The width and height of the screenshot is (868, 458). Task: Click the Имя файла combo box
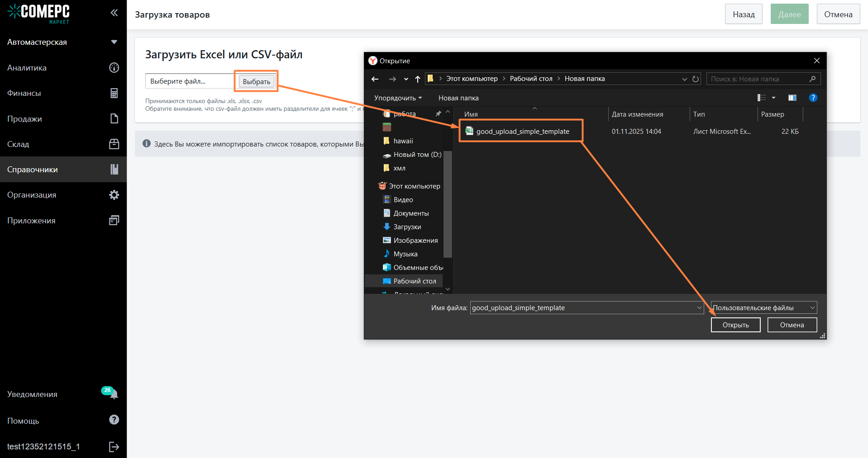point(587,308)
